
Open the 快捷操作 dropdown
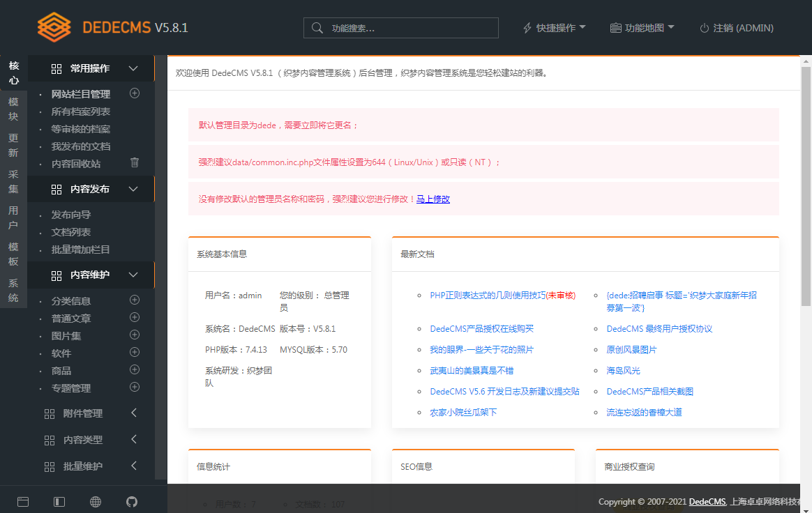(x=555, y=28)
